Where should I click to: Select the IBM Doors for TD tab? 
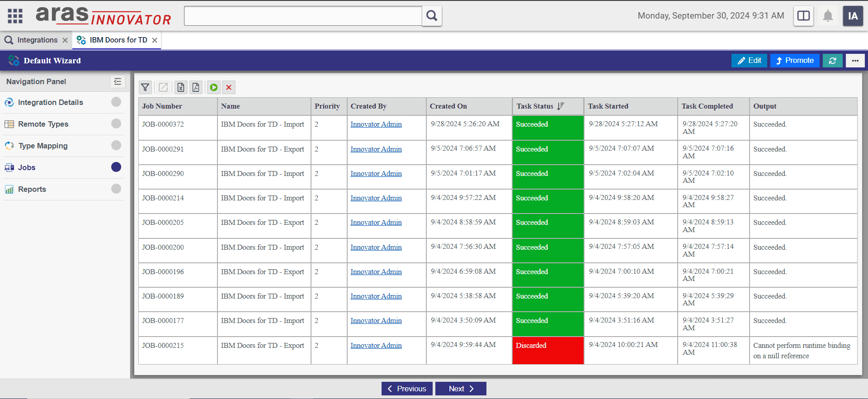click(x=117, y=40)
